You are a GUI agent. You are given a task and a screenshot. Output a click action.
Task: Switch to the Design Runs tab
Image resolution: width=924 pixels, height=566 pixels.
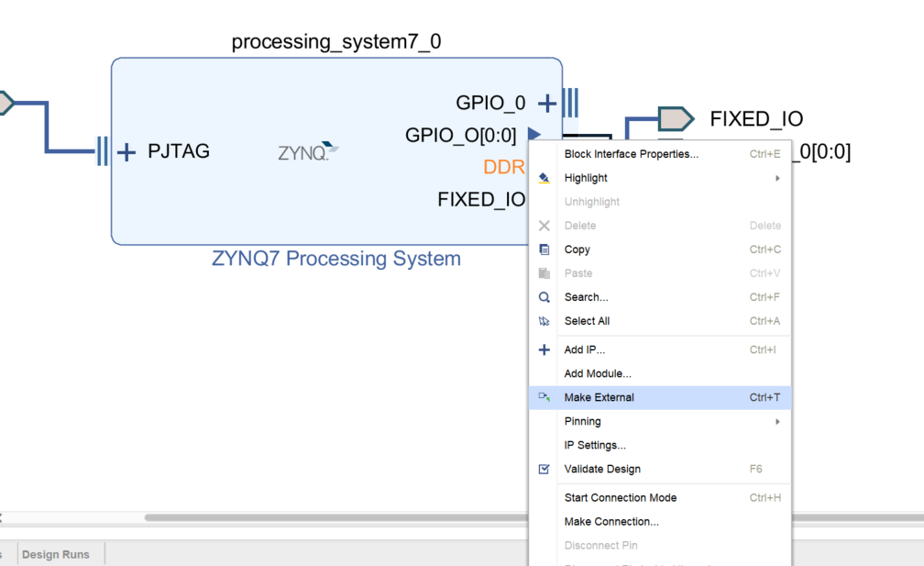pyautogui.click(x=56, y=554)
